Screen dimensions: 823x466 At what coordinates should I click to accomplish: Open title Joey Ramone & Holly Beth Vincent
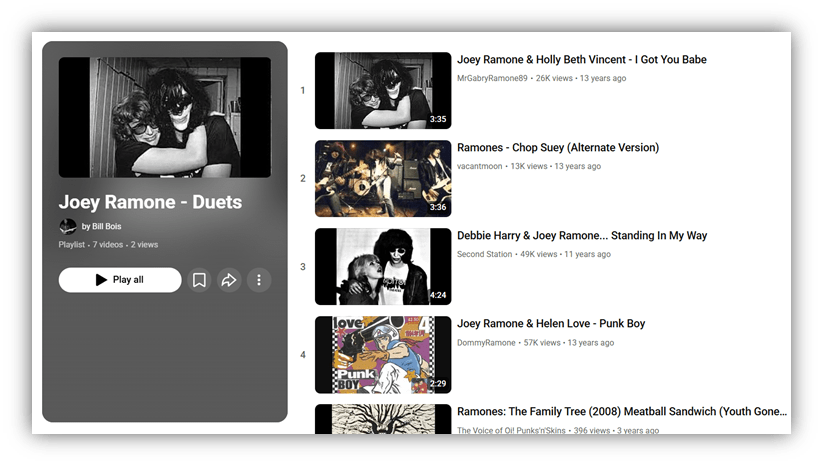pyautogui.click(x=581, y=60)
